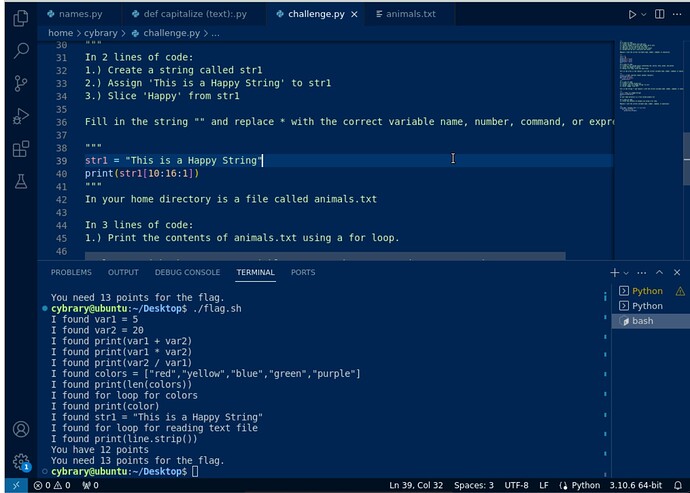
Task: Split the editor to the right
Action: coord(660,15)
